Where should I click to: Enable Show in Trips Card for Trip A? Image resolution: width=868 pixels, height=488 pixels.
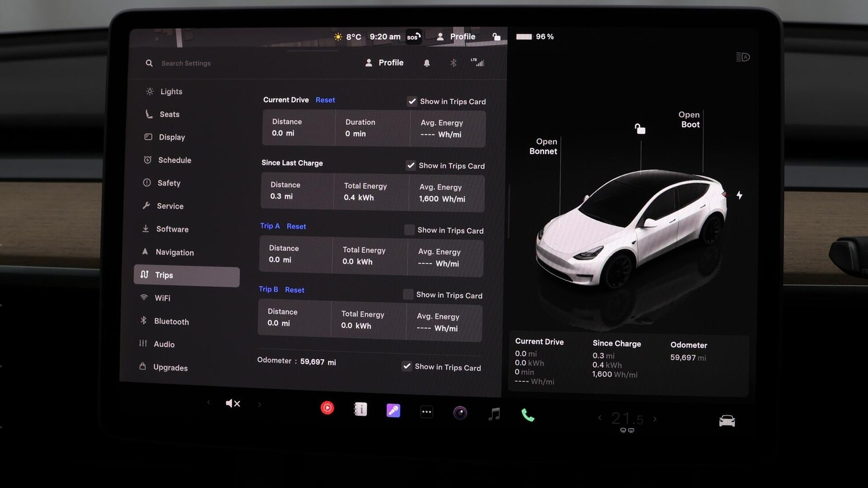(409, 230)
